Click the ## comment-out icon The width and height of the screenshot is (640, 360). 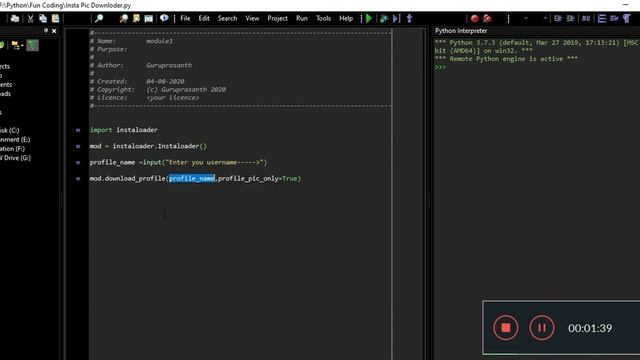pyautogui.click(x=586, y=18)
